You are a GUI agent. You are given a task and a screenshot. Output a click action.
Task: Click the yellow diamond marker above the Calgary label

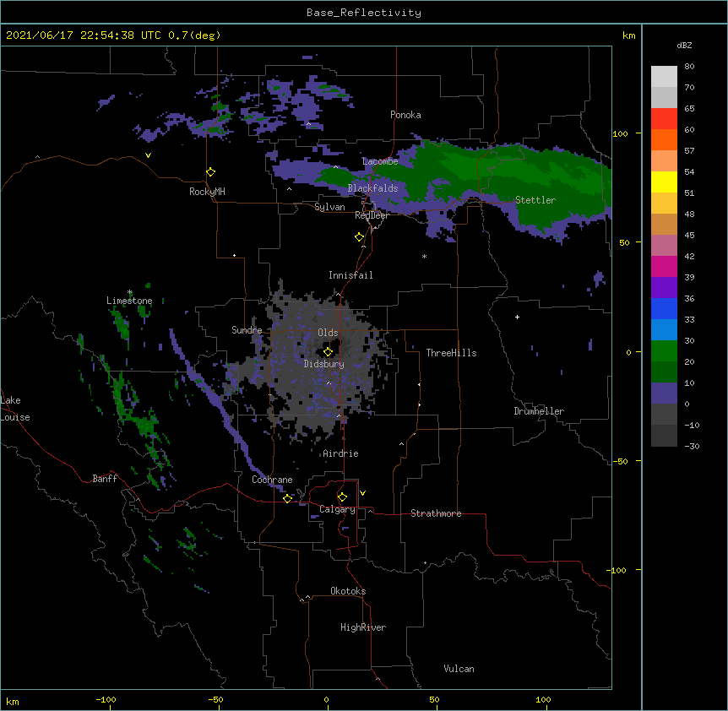(342, 497)
